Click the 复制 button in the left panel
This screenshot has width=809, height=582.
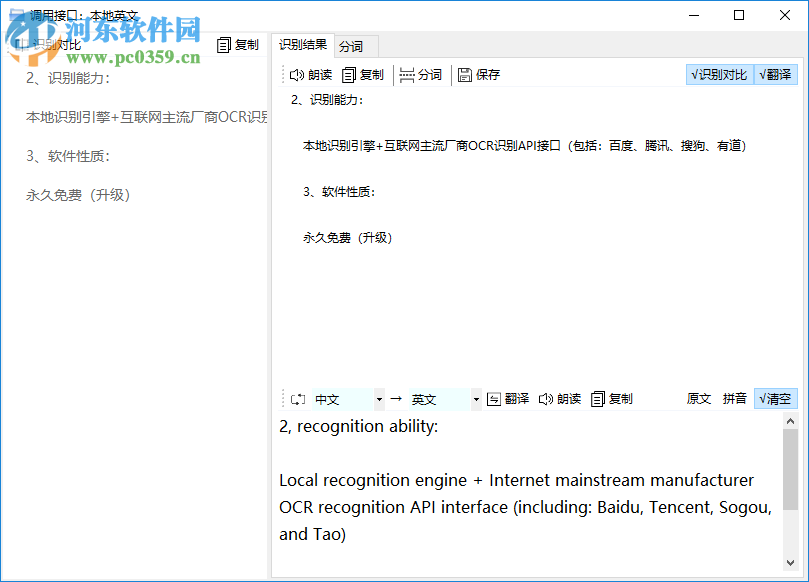(237, 44)
